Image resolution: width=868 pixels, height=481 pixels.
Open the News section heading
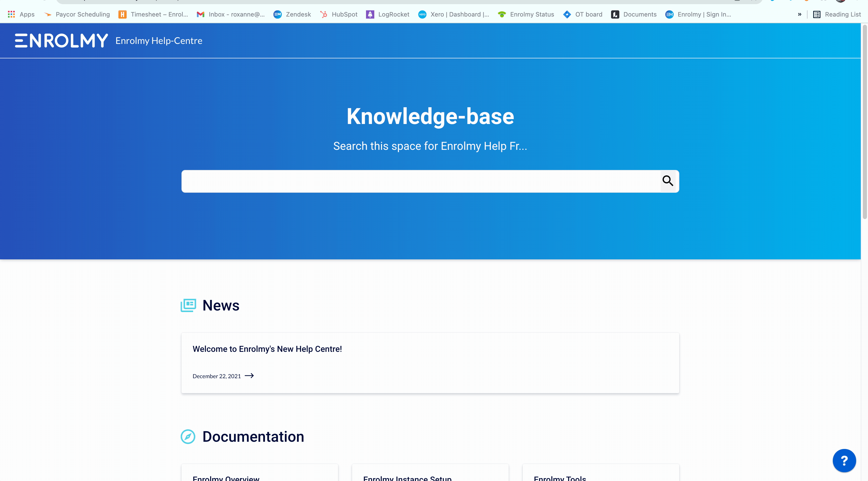click(221, 305)
